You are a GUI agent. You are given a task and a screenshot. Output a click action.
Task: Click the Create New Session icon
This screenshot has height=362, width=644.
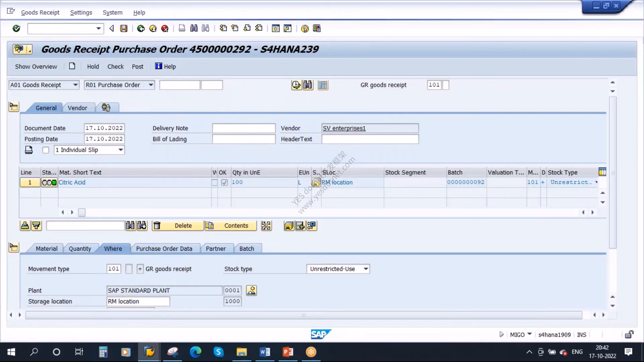pyautogui.click(x=276, y=28)
